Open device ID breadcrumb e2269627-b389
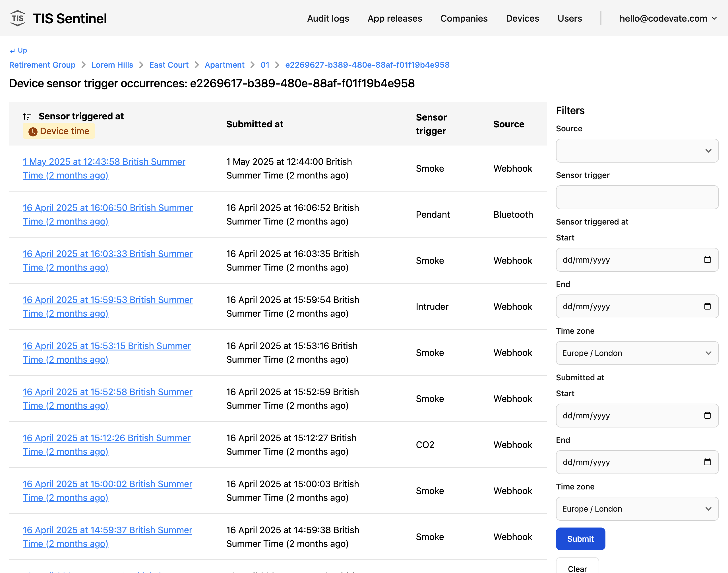The image size is (728, 573). (367, 65)
